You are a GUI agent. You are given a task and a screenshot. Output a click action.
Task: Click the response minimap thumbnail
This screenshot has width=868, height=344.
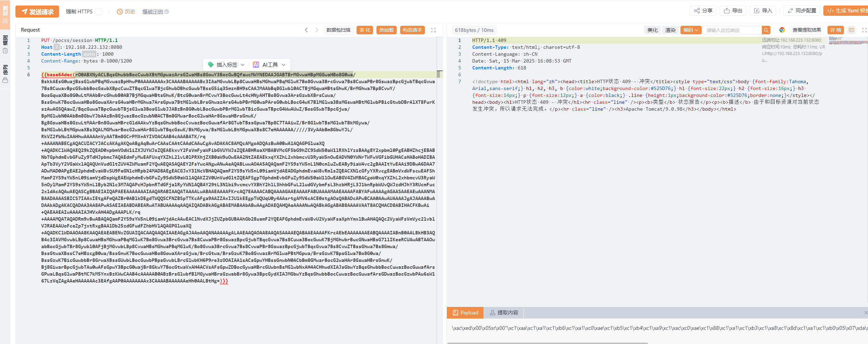tap(848, 41)
